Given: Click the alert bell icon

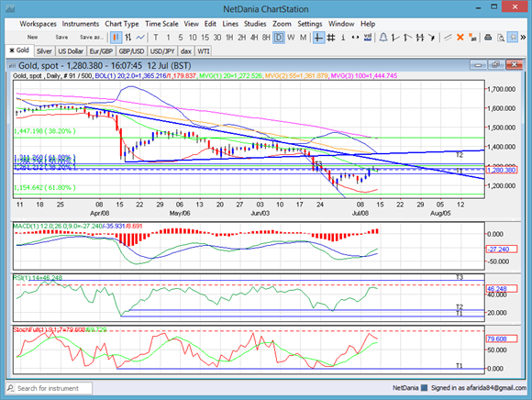Looking at the screenshot, I should tap(383, 38).
